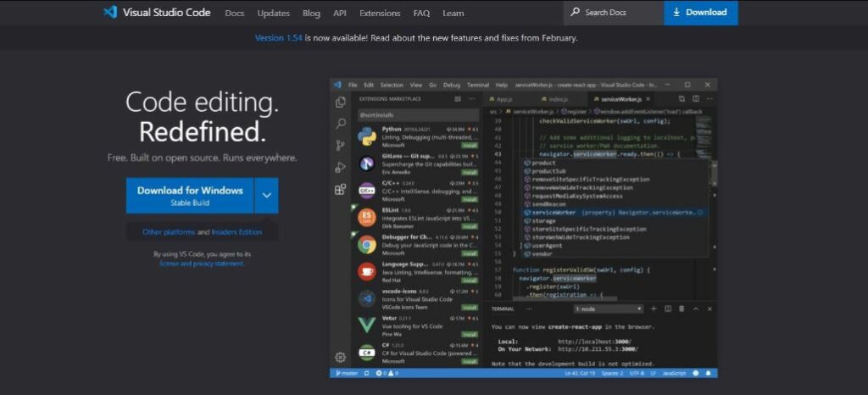Click the Visual Studio Code logo icon in header

click(x=110, y=12)
